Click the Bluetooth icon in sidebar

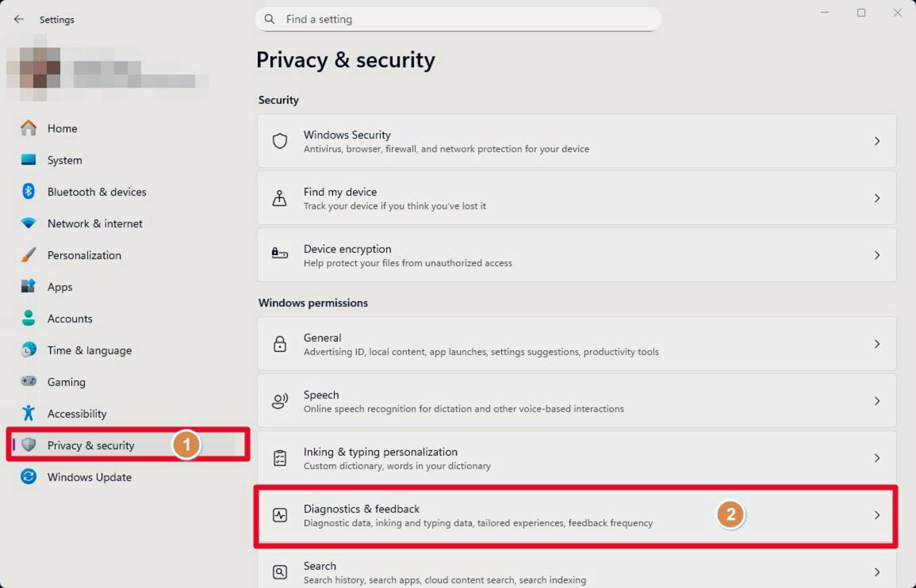tap(29, 192)
